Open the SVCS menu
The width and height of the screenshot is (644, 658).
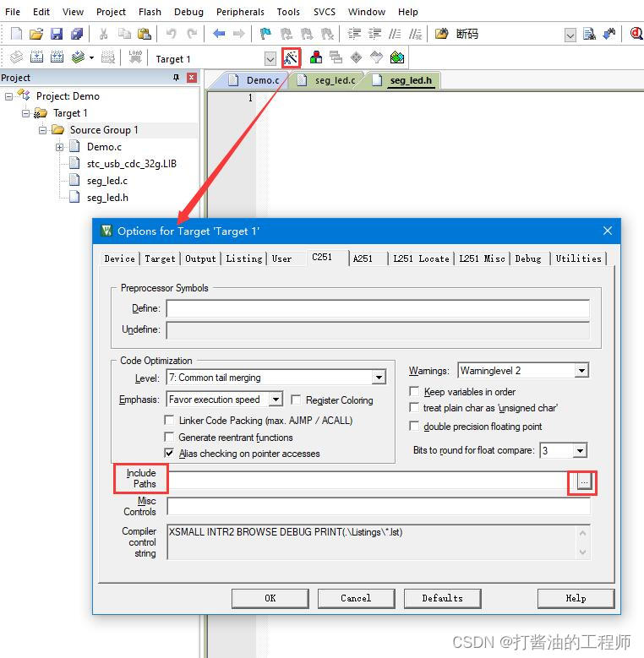pyautogui.click(x=324, y=12)
